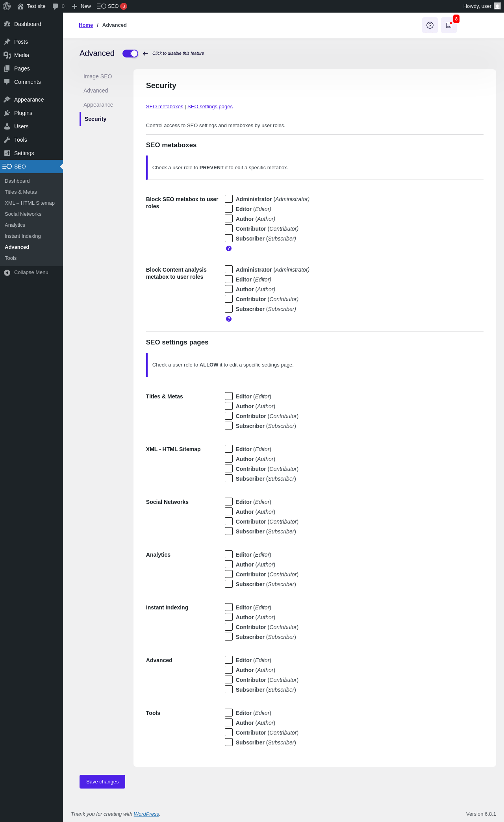Check Administrator under Block SEO metabox
This screenshot has width=504, height=822.
click(x=229, y=199)
